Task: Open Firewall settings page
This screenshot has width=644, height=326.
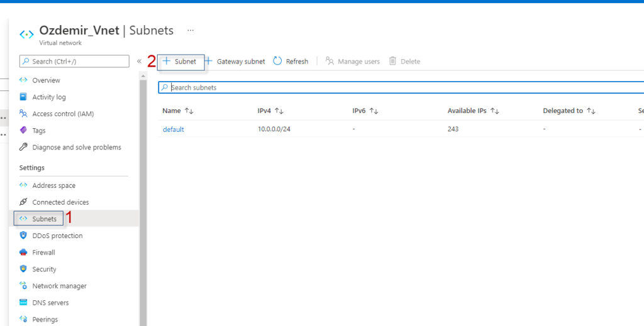Action: pos(43,253)
